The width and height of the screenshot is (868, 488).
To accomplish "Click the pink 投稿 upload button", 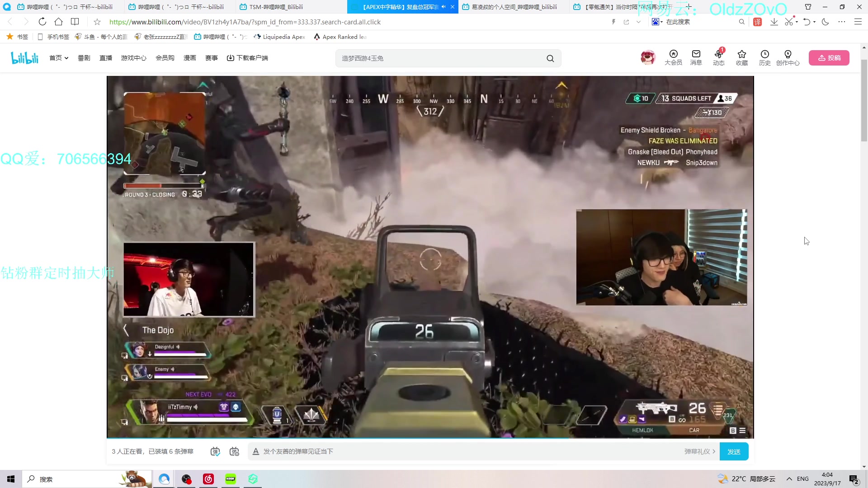I will pos(829,58).
